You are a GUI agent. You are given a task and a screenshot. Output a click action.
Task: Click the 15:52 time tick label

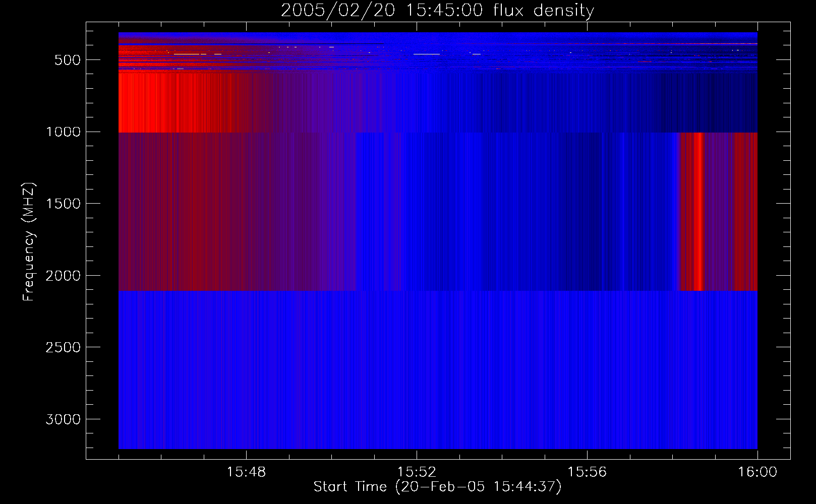click(417, 472)
